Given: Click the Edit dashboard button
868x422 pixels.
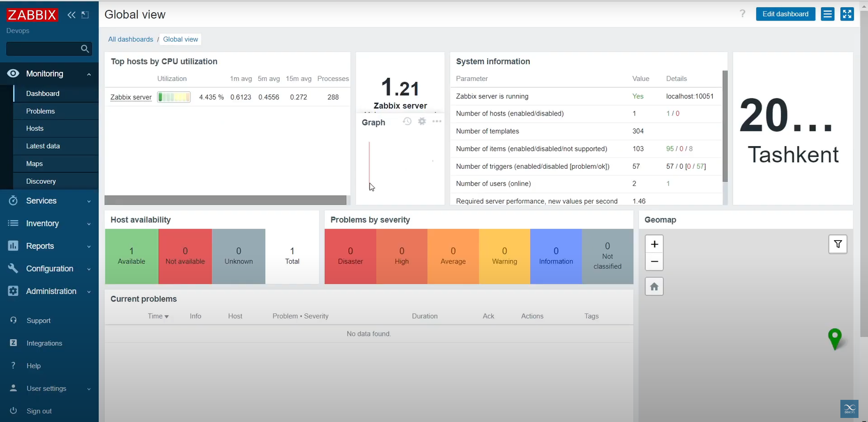Looking at the screenshot, I should [x=785, y=14].
